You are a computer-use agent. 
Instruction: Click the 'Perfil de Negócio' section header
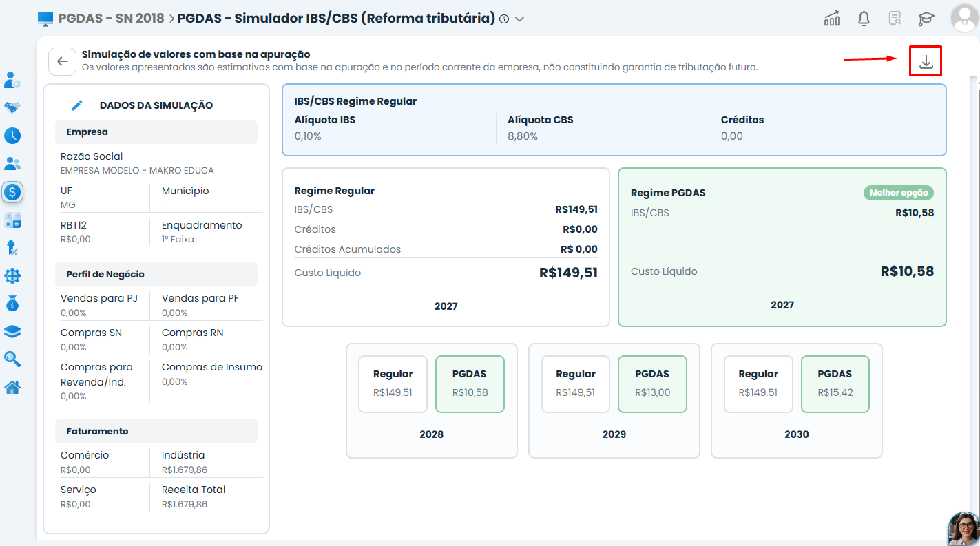point(156,274)
